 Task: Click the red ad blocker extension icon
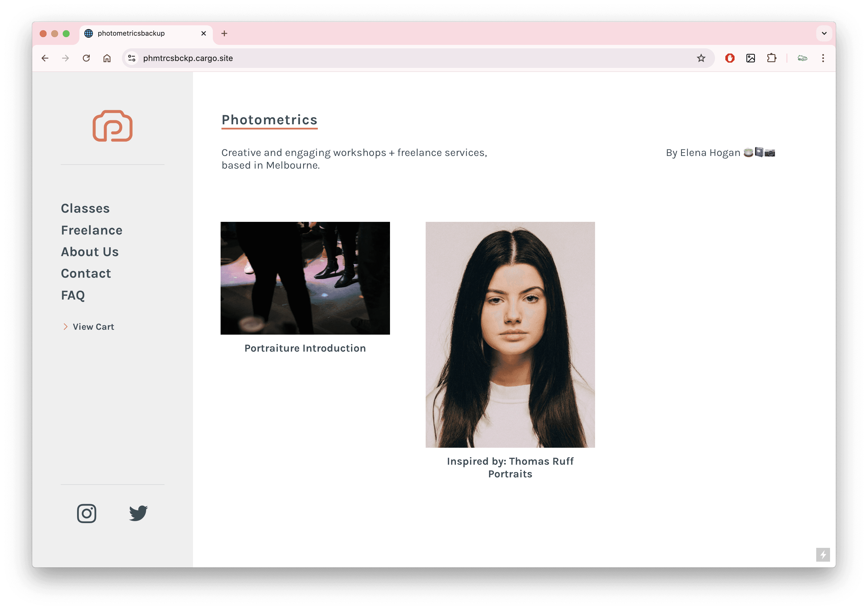[730, 58]
